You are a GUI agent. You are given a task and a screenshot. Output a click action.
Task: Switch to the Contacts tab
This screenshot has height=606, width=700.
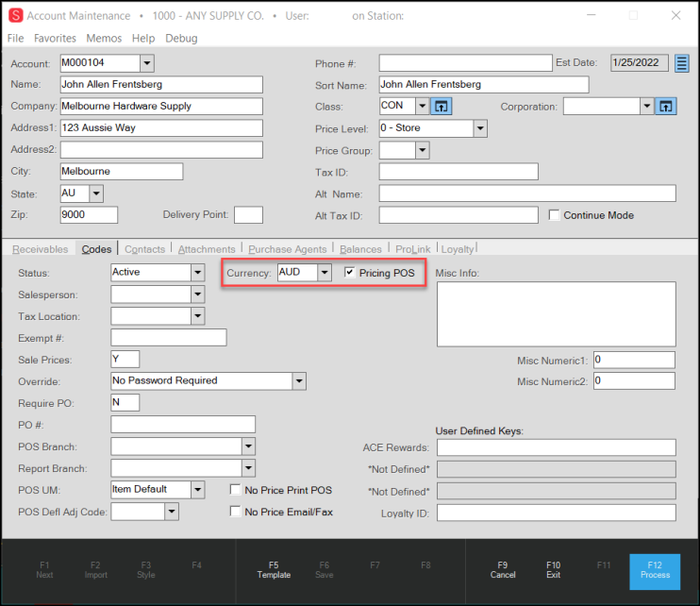pos(144,249)
